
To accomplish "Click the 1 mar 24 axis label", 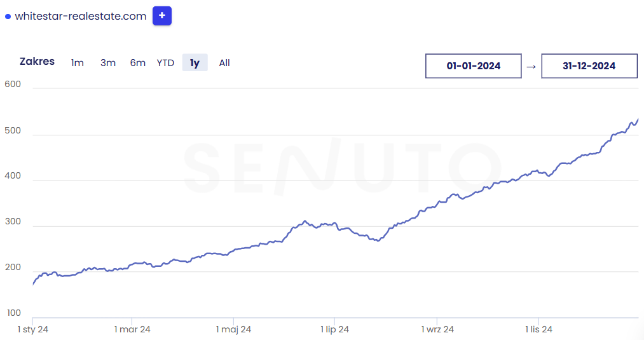I will pyautogui.click(x=132, y=329).
